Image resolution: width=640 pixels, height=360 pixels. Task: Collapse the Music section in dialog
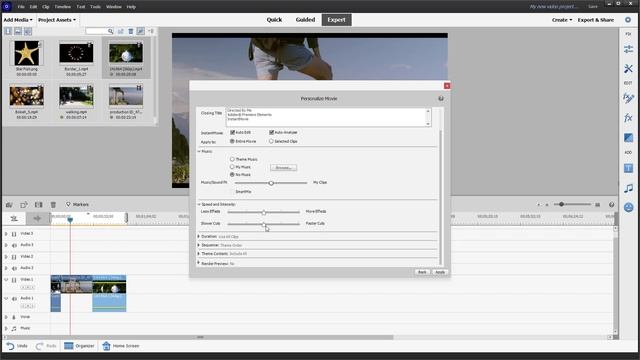pyautogui.click(x=199, y=151)
